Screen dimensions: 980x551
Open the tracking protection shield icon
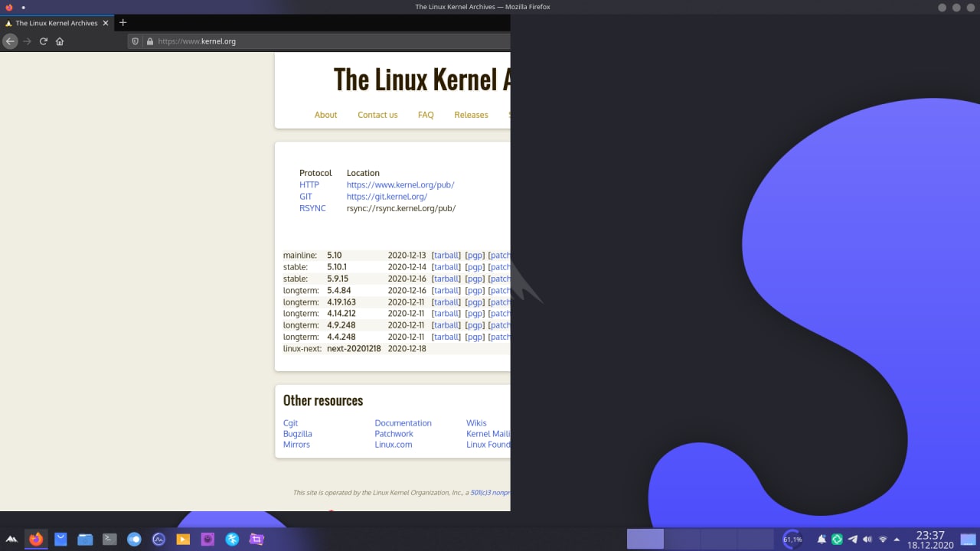136,41
